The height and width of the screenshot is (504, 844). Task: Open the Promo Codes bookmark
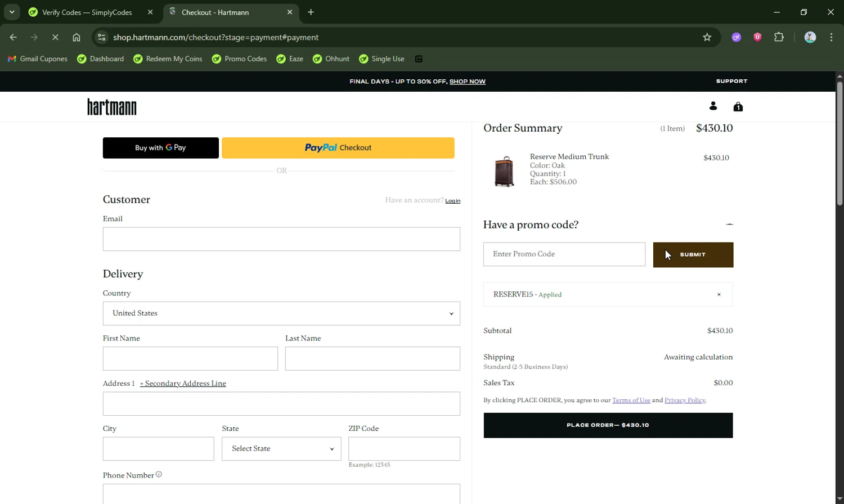239,58
